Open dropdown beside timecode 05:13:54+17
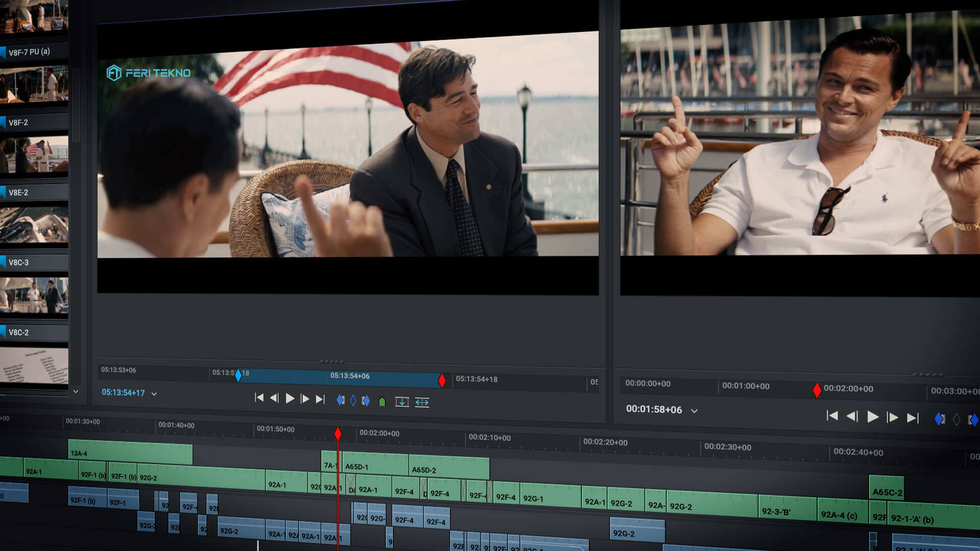Image resolution: width=980 pixels, height=551 pixels. (154, 394)
